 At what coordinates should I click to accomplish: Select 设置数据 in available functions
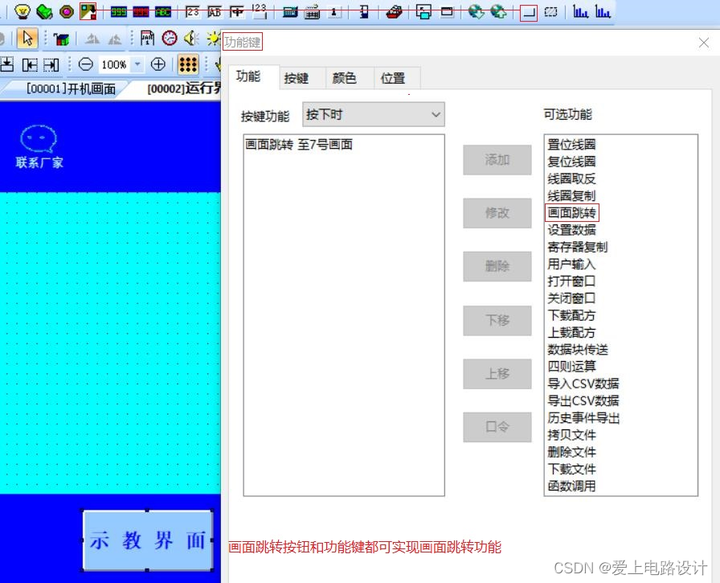click(x=571, y=230)
